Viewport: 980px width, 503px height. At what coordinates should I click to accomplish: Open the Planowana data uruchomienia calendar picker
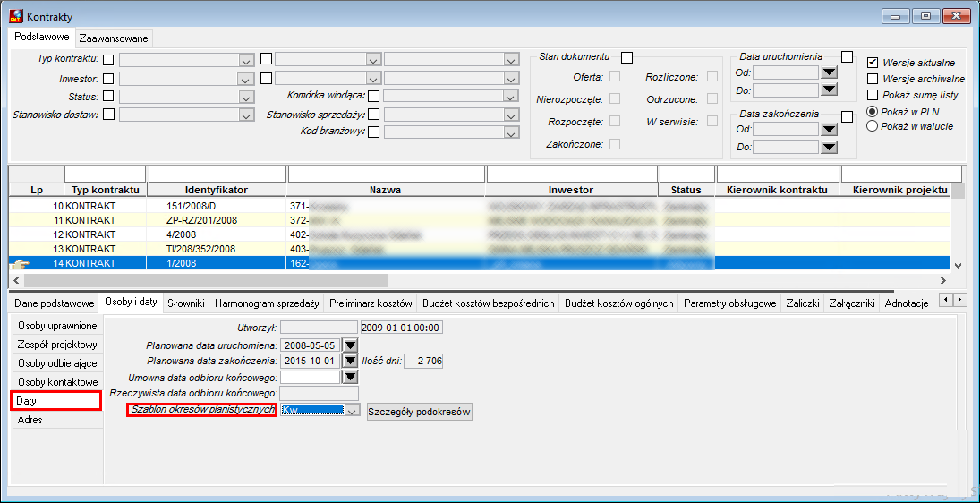[350, 345]
